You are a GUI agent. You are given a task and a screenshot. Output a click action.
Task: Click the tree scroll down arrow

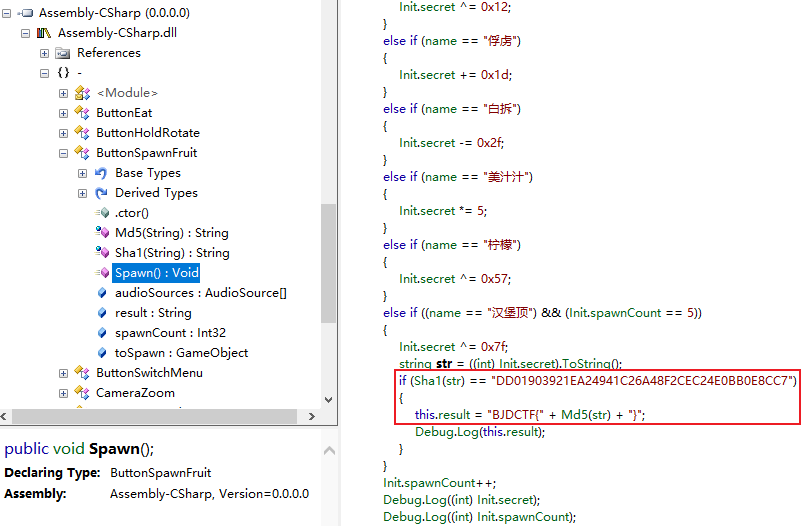point(329,400)
